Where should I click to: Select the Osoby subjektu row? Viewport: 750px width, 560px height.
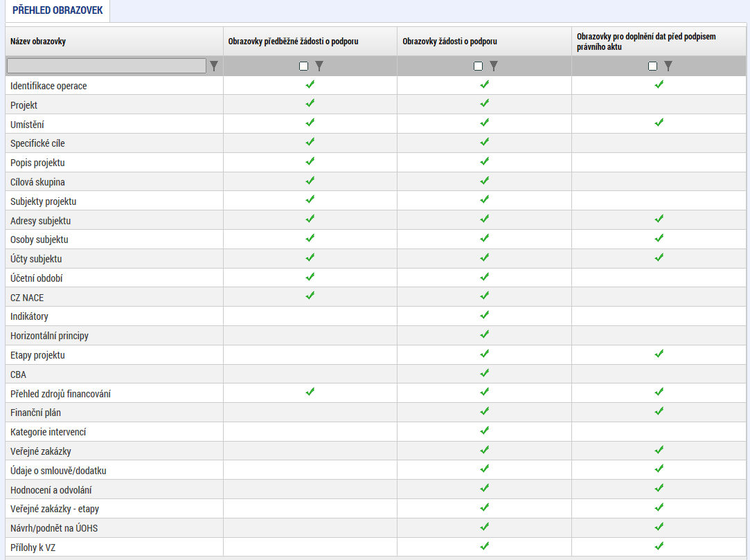tap(376, 239)
